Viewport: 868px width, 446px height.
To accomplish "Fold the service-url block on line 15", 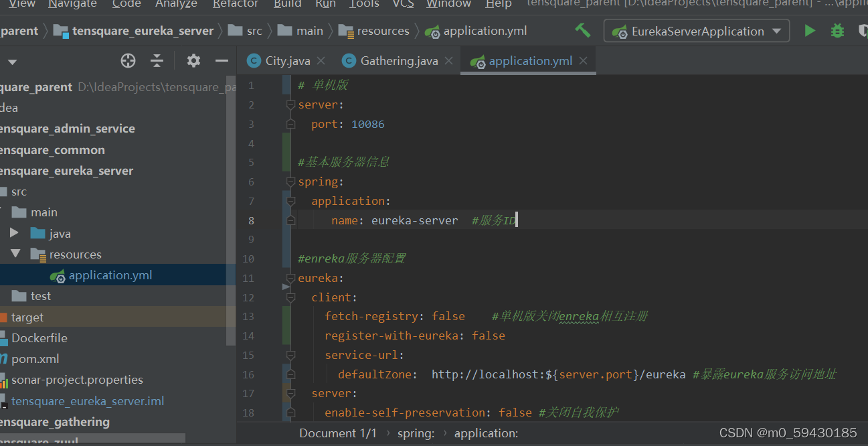I will tap(290, 355).
